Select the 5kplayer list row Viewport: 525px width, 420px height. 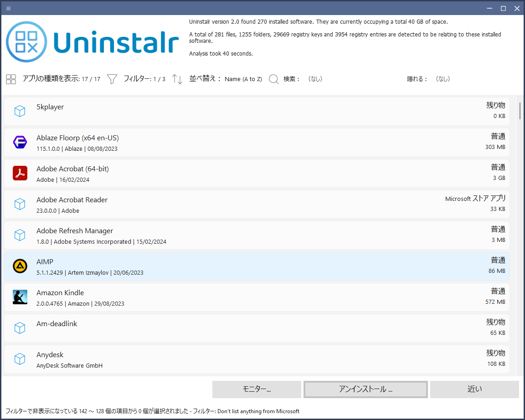(x=257, y=112)
